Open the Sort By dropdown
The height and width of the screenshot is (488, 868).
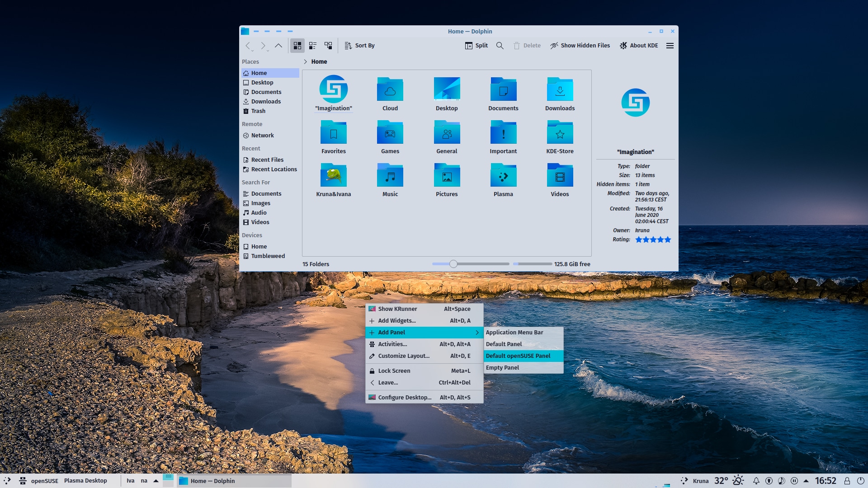pos(359,46)
